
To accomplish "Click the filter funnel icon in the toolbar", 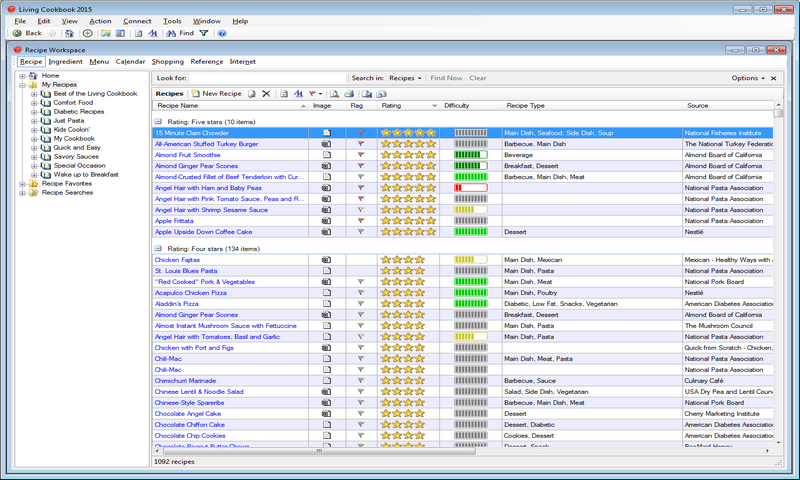I will (x=204, y=33).
